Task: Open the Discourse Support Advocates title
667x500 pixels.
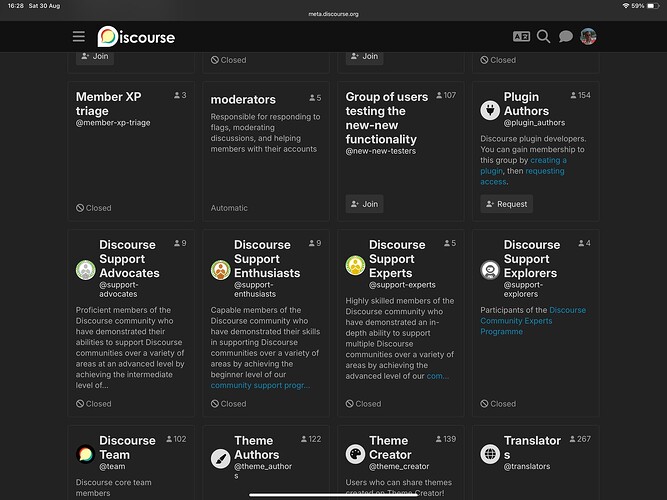Action: 129,259
